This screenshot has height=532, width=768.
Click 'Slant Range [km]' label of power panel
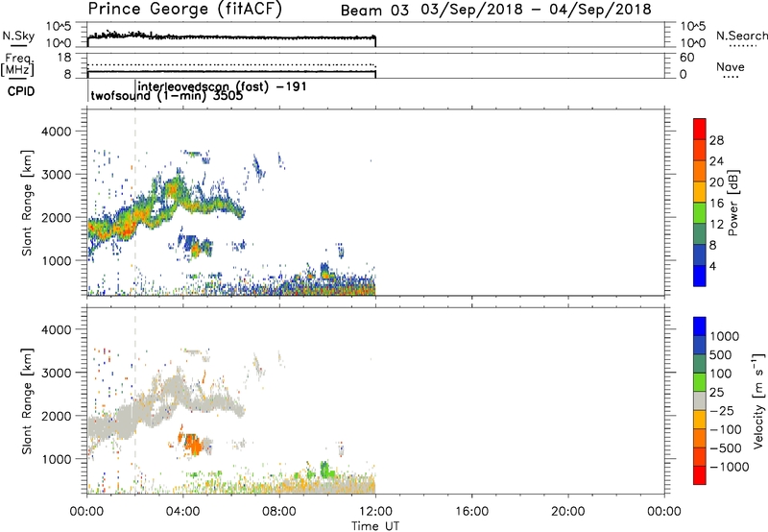click(27, 203)
